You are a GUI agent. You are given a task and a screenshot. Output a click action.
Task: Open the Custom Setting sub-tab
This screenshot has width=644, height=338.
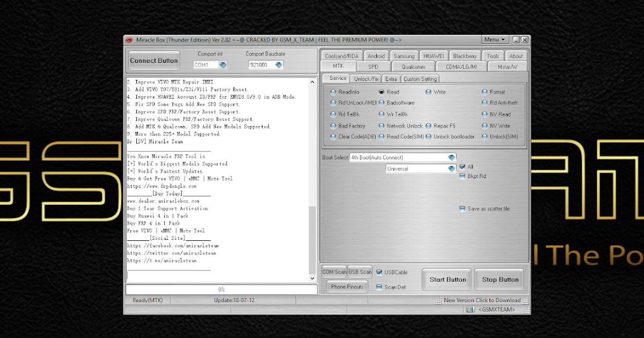(420, 79)
